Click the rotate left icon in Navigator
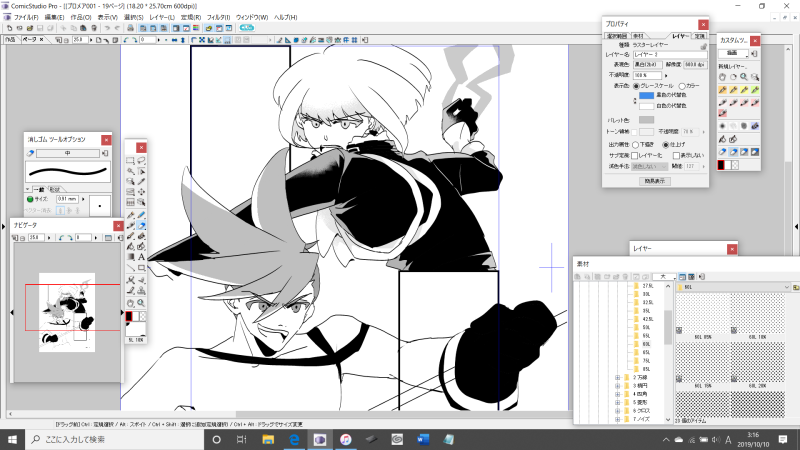The height and width of the screenshot is (450, 800). pyautogui.click(x=61, y=238)
